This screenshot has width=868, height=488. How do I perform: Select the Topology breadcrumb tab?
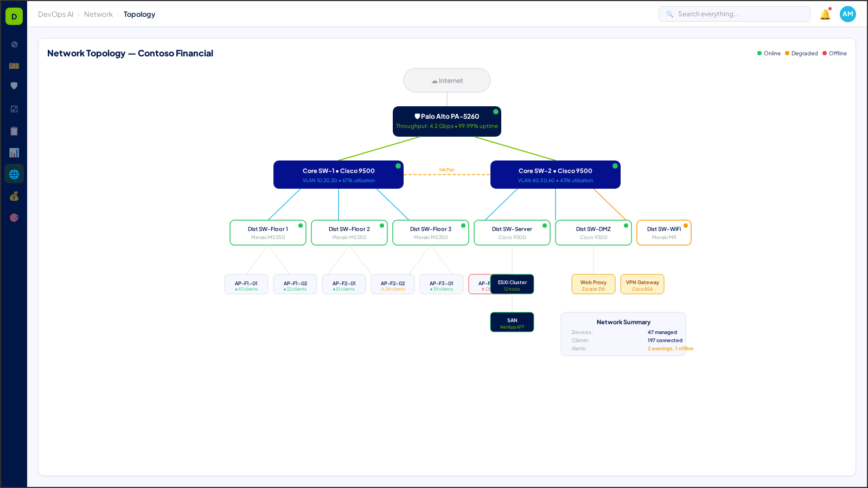tap(139, 14)
